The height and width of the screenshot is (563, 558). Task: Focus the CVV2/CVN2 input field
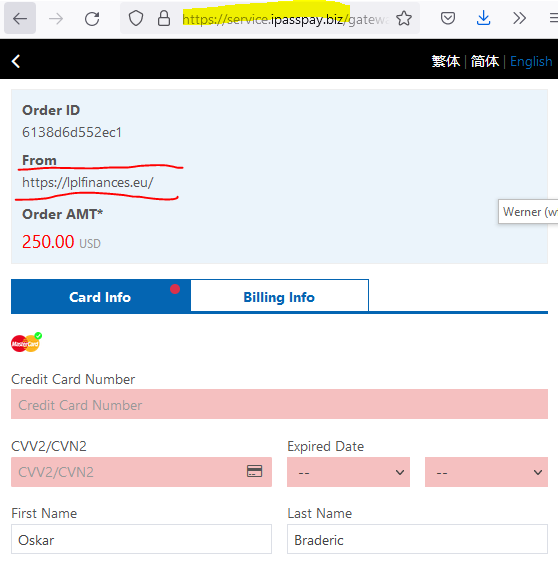(141, 472)
